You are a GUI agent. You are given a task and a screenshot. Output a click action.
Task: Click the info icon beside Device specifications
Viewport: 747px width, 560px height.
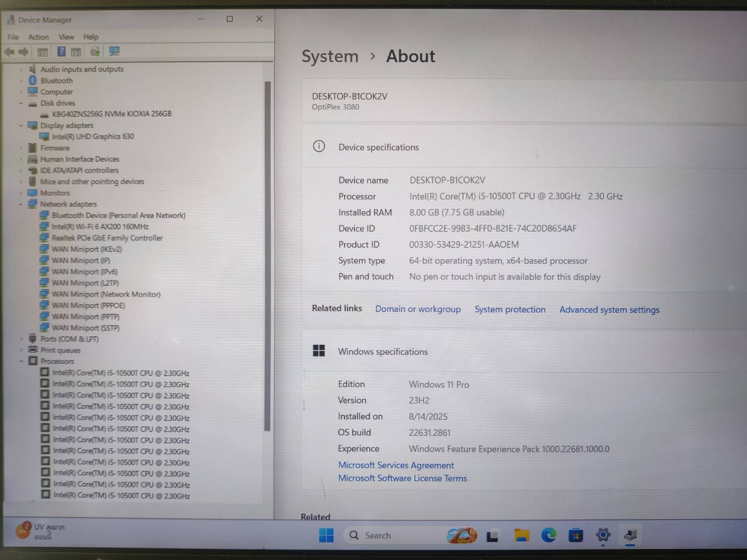click(319, 147)
